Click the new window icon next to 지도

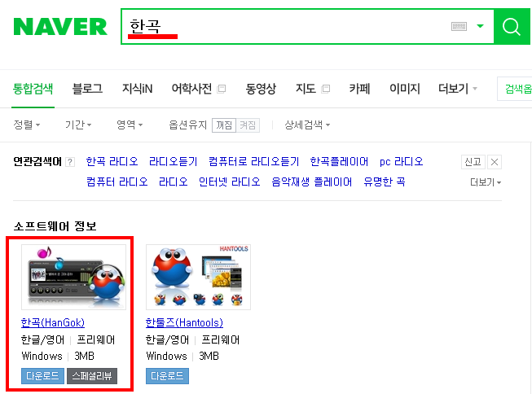point(325,89)
